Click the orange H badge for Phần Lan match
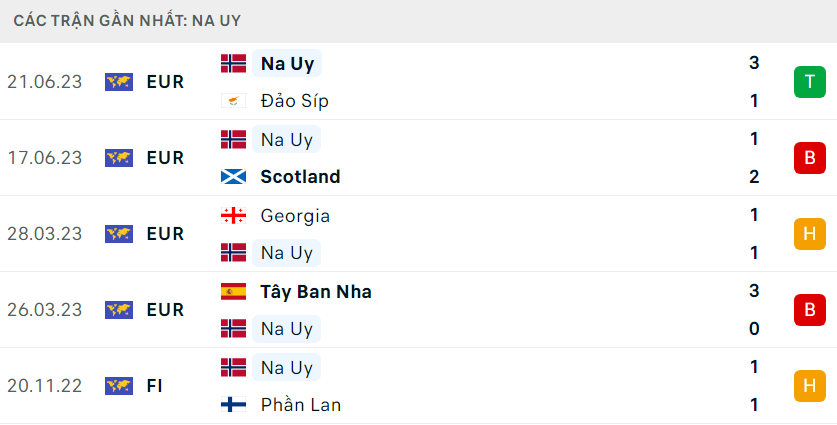 pyautogui.click(x=809, y=385)
